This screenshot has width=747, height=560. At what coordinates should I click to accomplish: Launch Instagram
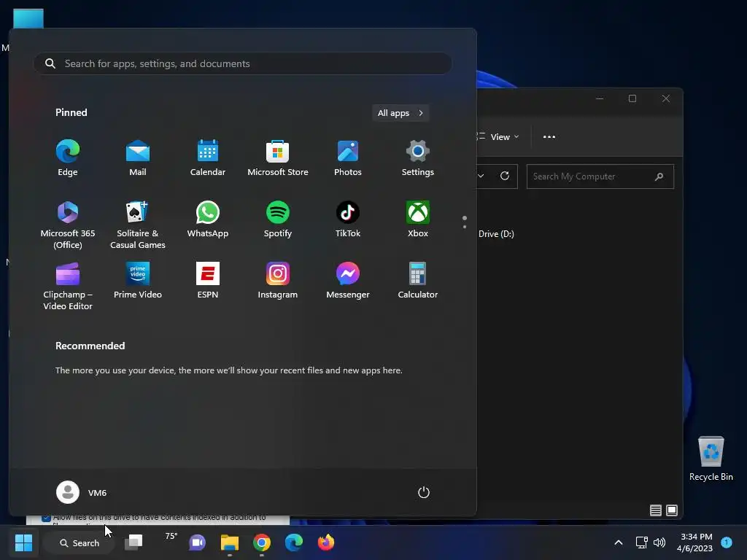278,281
